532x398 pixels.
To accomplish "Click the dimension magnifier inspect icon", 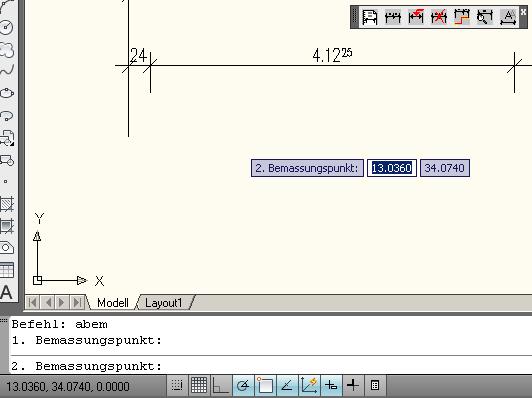I will tap(484, 16).
